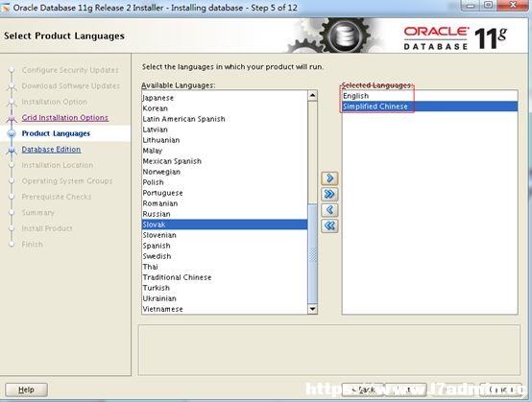532x402 pixels.
Task: Select Slovak in Available Languages
Action: point(225,225)
